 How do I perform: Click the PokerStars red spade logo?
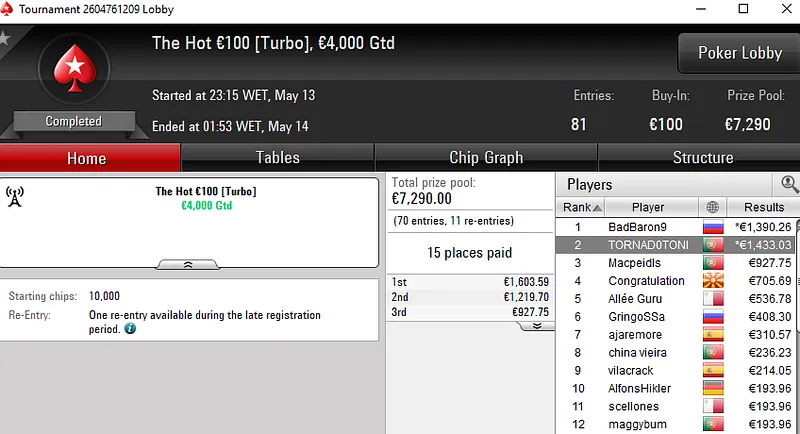(x=72, y=69)
